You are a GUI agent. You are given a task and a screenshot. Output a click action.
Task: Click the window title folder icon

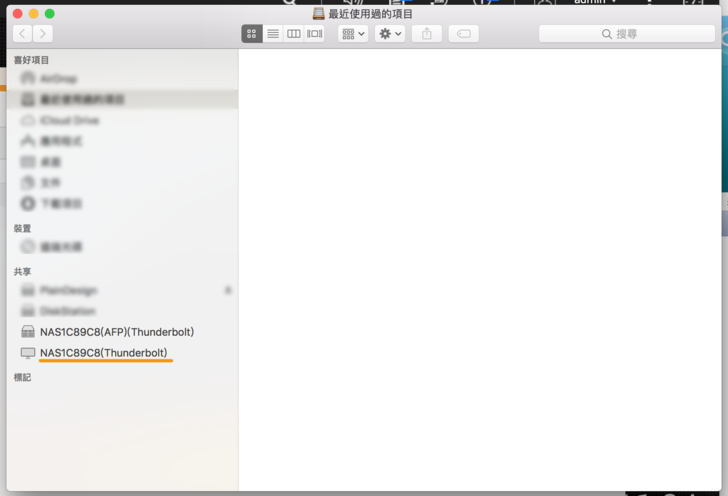[318, 13]
